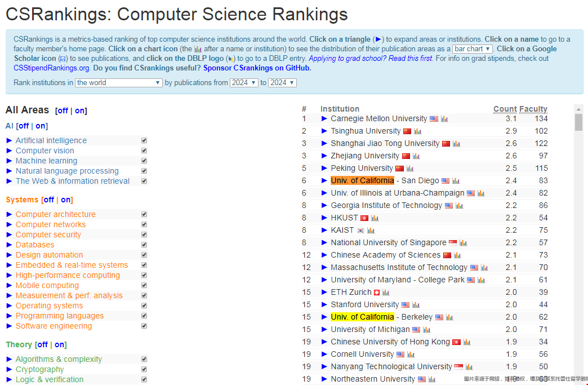The image size is (588, 385).
Task: Open Stanford University chart icon
Action: [x=416, y=305]
